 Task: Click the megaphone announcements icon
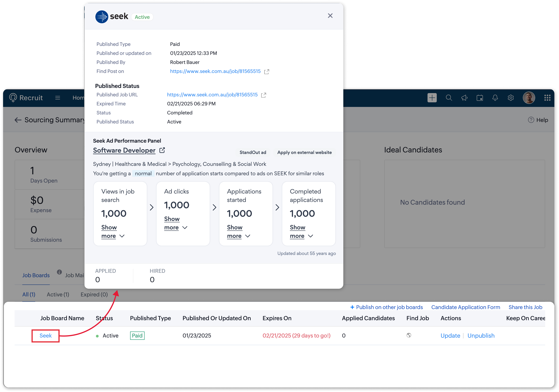[464, 98]
